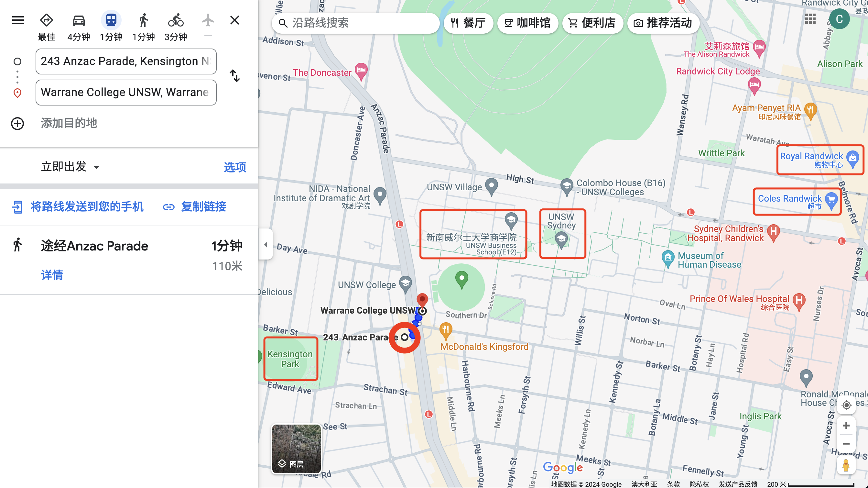Open route 选项 options
The width and height of the screenshot is (868, 488).
(x=235, y=167)
